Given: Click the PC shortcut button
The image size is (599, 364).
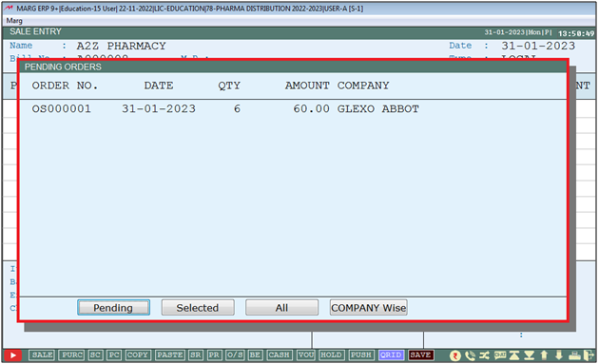Looking at the screenshot, I should click(x=114, y=355).
